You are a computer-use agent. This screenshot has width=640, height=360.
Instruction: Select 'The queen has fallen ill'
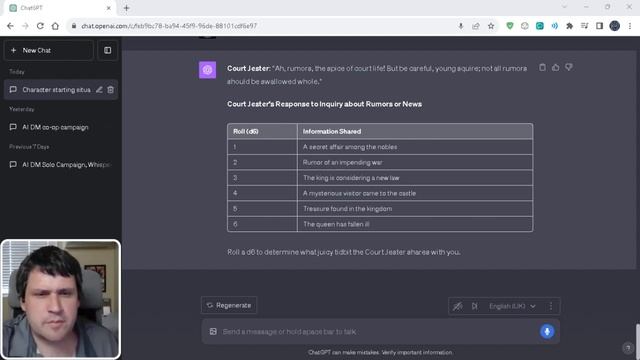point(336,224)
